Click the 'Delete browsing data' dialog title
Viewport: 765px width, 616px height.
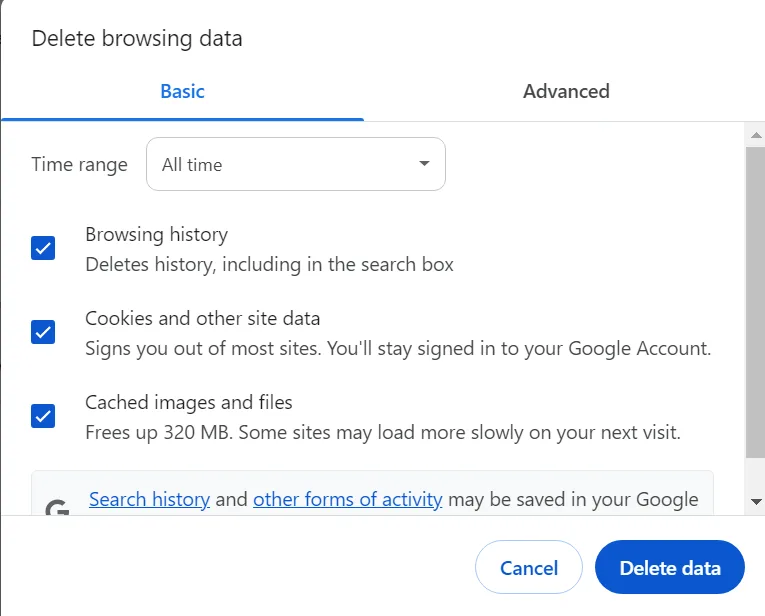pyautogui.click(x=137, y=39)
